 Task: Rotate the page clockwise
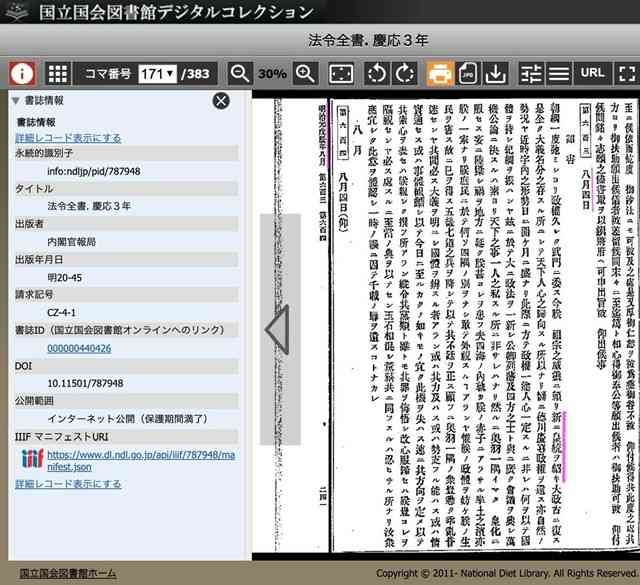click(x=404, y=74)
